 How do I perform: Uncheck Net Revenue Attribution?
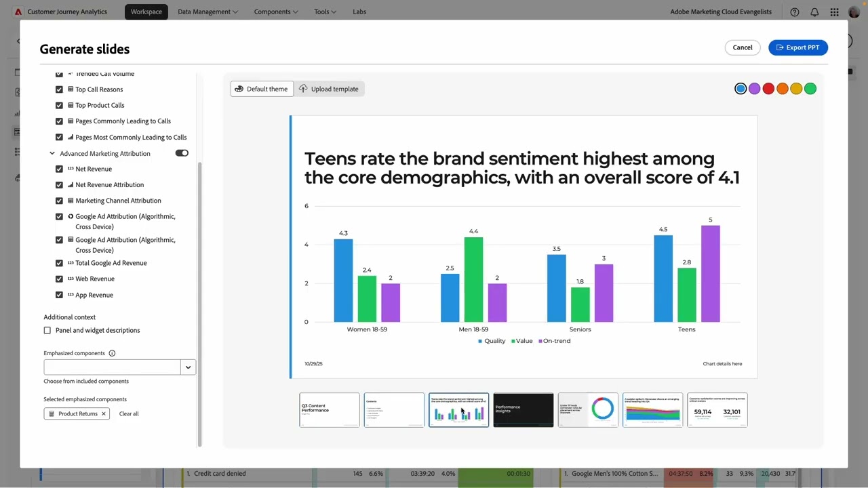[59, 184]
